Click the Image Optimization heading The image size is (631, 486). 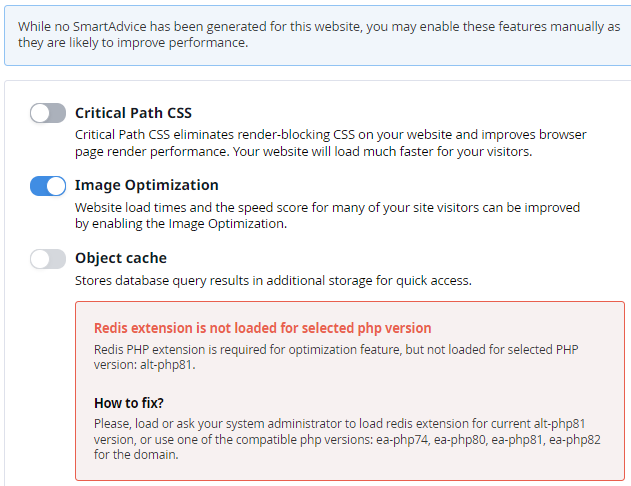tap(146, 185)
